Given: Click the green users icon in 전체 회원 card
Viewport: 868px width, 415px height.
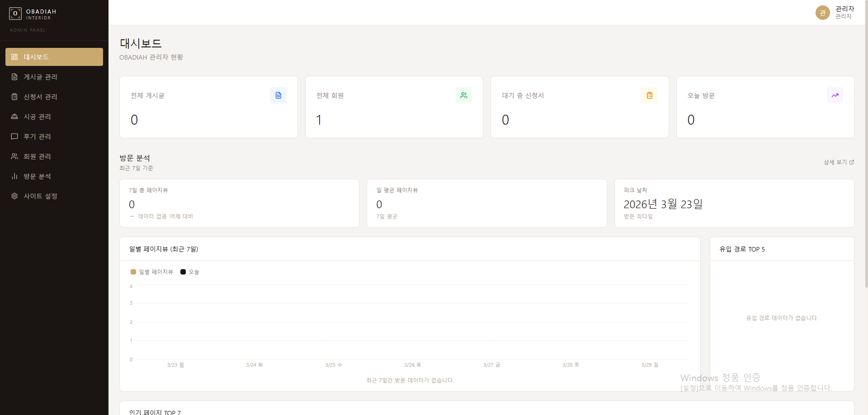Looking at the screenshot, I should [463, 95].
